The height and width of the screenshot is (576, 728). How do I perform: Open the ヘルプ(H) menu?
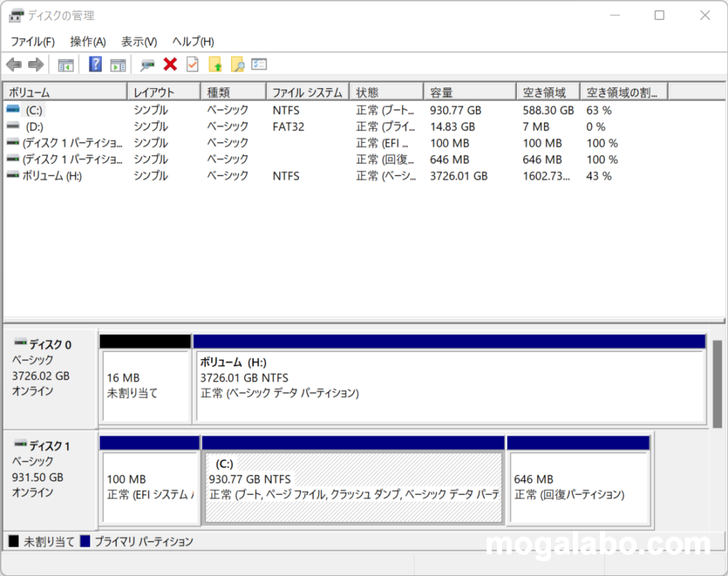pyautogui.click(x=193, y=42)
